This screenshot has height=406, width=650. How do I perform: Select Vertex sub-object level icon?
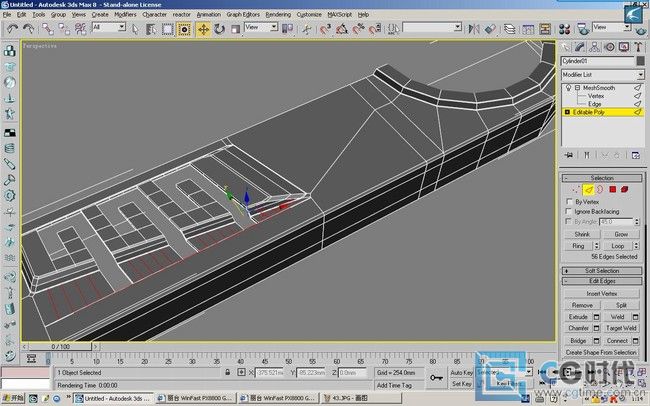pos(575,190)
